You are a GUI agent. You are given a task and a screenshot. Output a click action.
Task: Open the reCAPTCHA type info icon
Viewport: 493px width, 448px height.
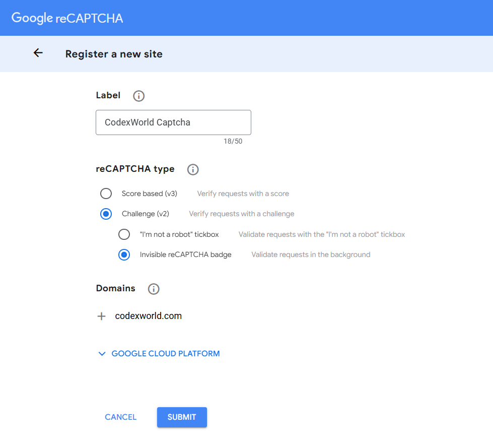193,169
